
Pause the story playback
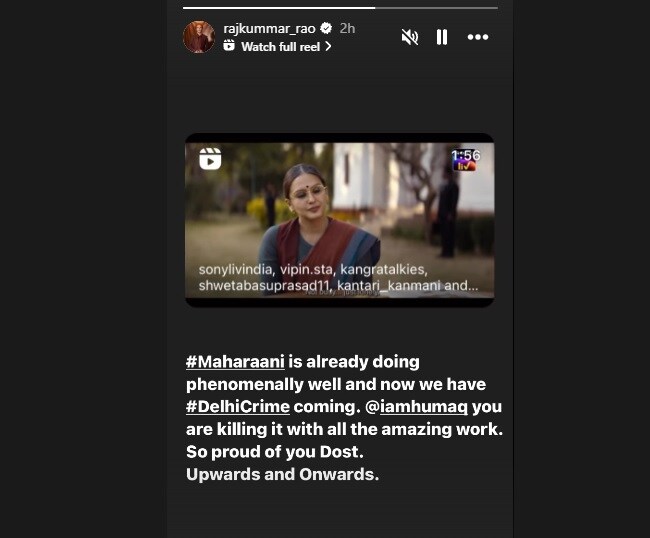[442, 37]
